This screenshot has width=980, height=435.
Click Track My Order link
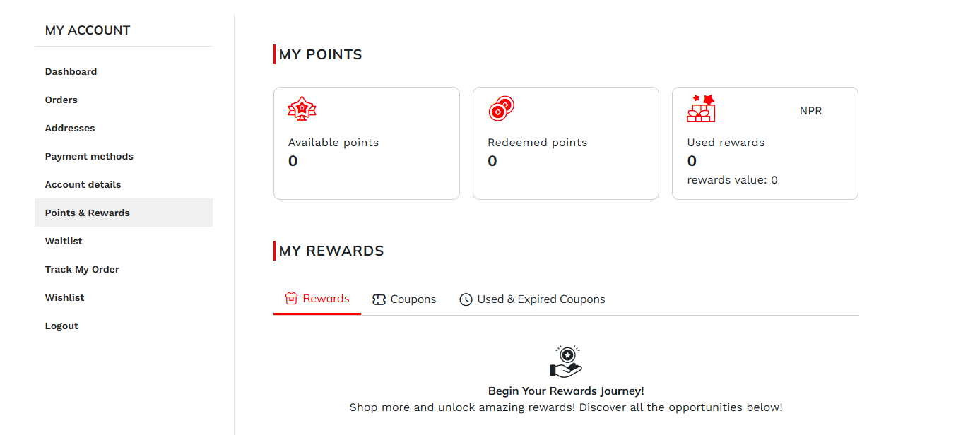coord(82,269)
